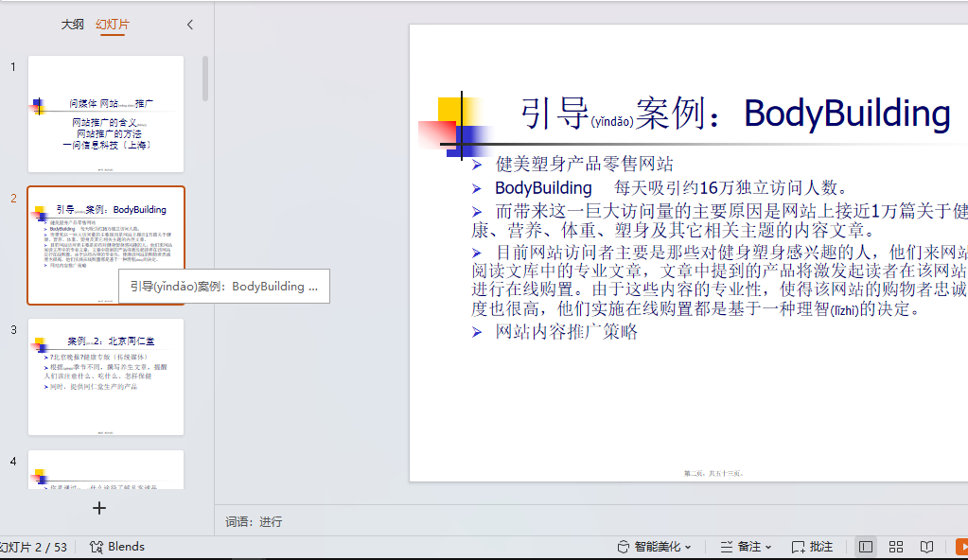Image resolution: width=968 pixels, height=560 pixels.
Task: Start slideshow with orange play button
Action: (961, 547)
